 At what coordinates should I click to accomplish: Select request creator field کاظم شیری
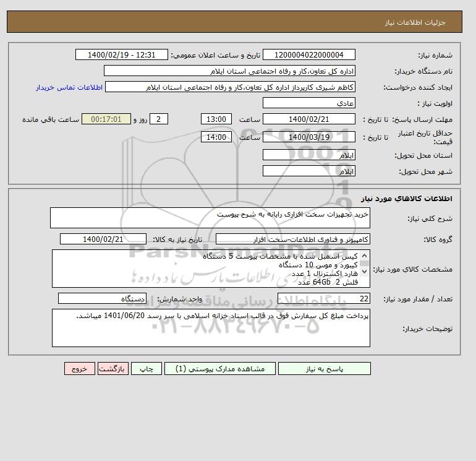(230, 87)
